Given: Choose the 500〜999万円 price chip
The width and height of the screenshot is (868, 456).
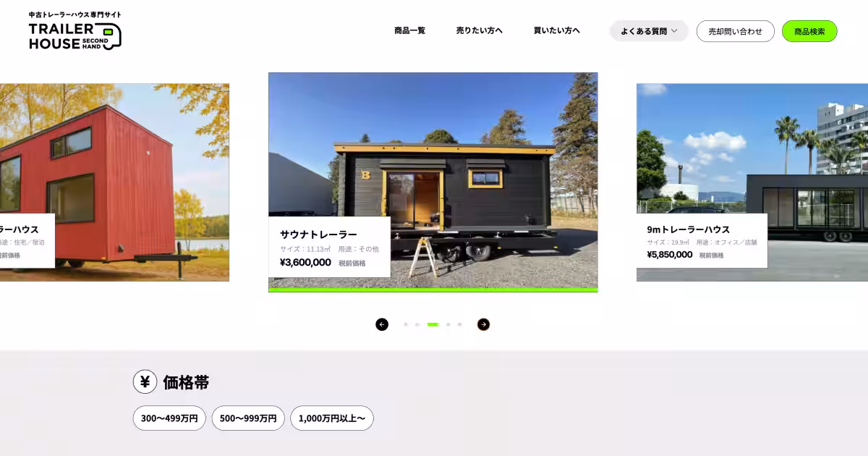Looking at the screenshot, I should [x=248, y=418].
